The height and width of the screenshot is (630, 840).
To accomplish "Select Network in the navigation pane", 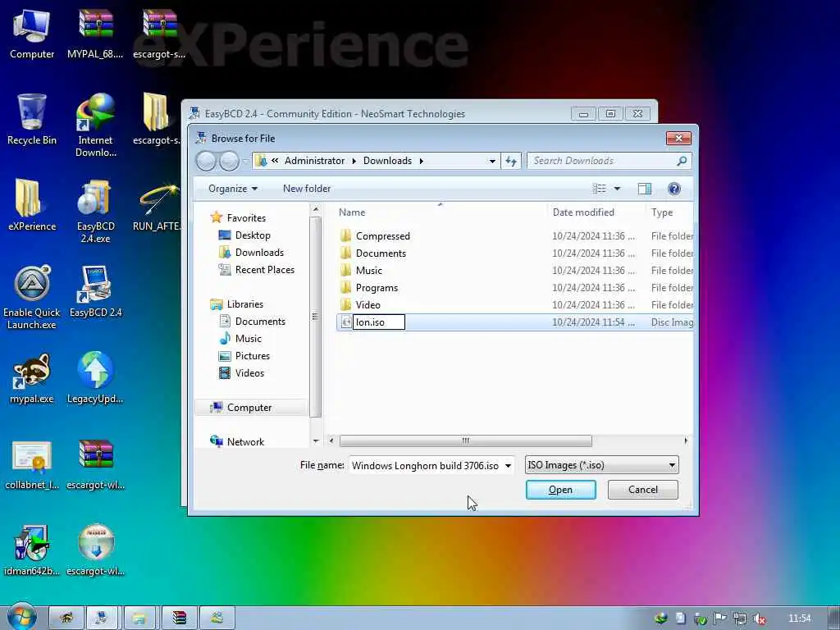I will pyautogui.click(x=245, y=442).
